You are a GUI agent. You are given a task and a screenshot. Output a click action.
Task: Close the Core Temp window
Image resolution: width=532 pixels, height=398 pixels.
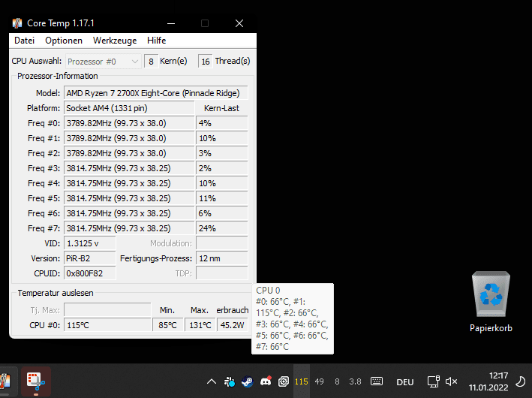point(239,23)
